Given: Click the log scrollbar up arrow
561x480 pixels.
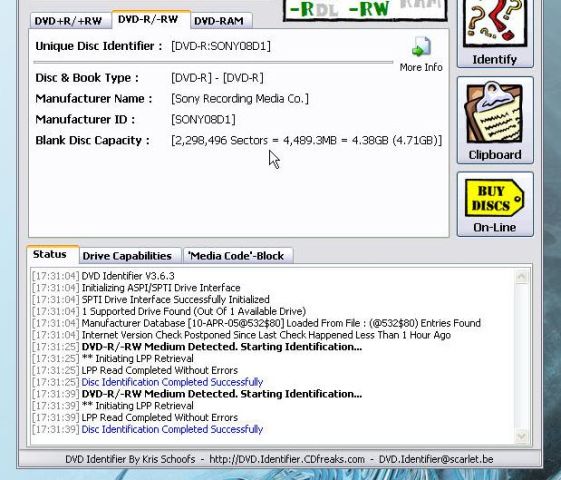Looking at the screenshot, I should click(521, 276).
